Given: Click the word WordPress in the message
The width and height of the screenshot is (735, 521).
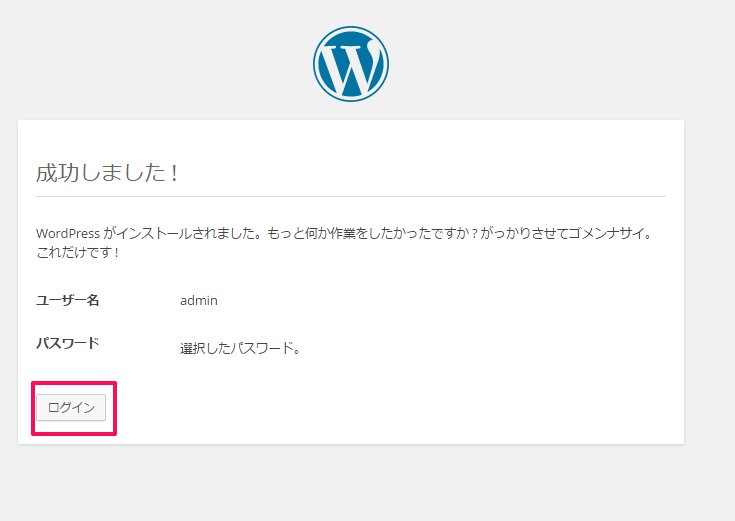Looking at the screenshot, I should click(x=68, y=233).
